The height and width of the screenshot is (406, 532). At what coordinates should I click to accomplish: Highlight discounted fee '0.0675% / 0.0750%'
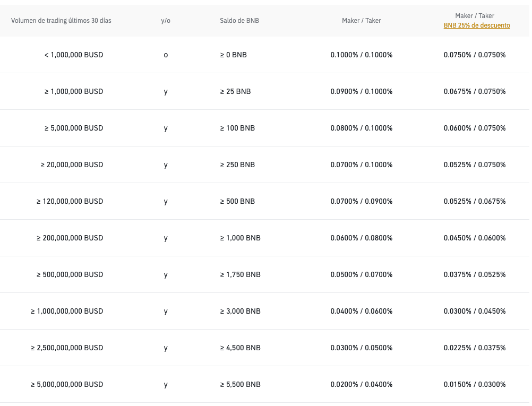475,92
